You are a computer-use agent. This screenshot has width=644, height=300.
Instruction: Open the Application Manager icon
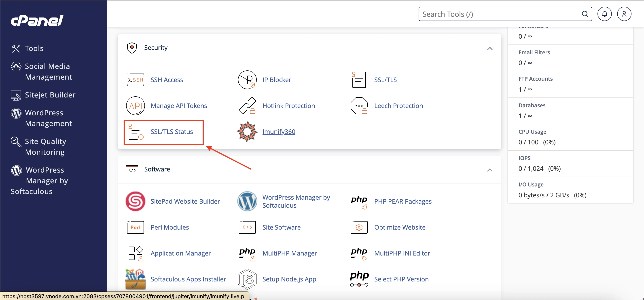pyautogui.click(x=136, y=254)
